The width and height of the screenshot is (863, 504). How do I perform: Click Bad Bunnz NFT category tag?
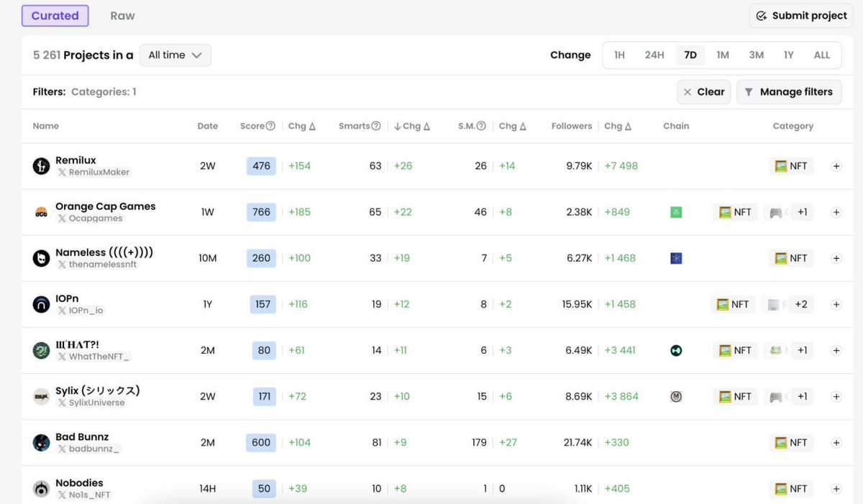[791, 443]
